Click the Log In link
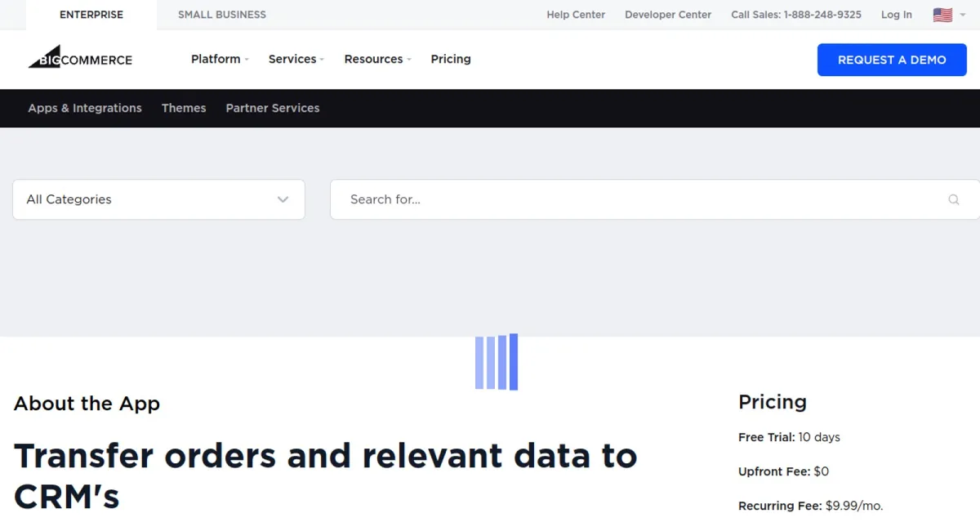The height and width of the screenshot is (531, 980). 897,15
